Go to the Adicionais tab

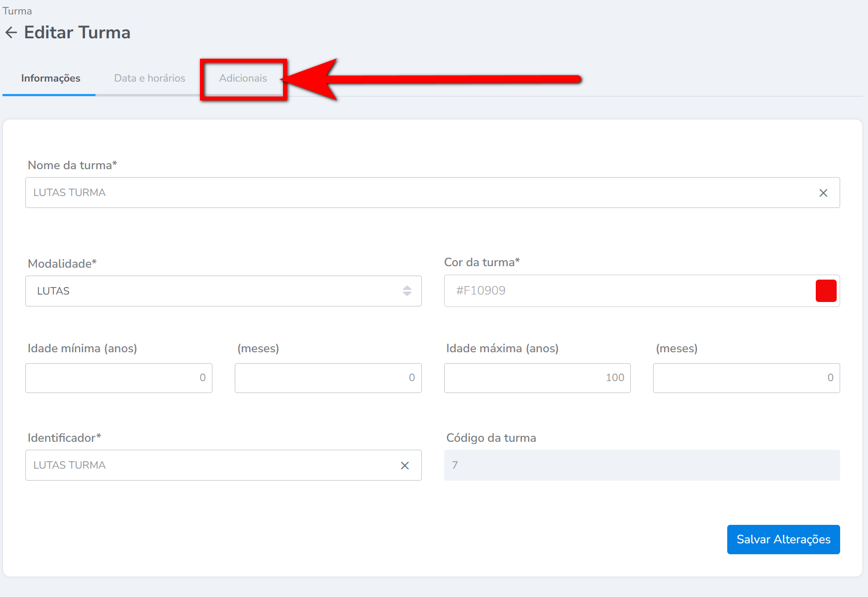(243, 78)
